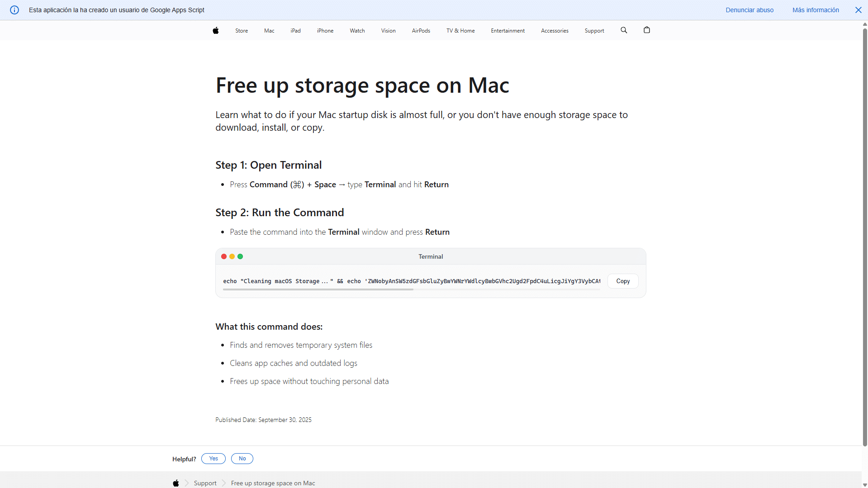Click the green traffic light in the Terminal window
The height and width of the screenshot is (488, 868).
click(x=240, y=256)
